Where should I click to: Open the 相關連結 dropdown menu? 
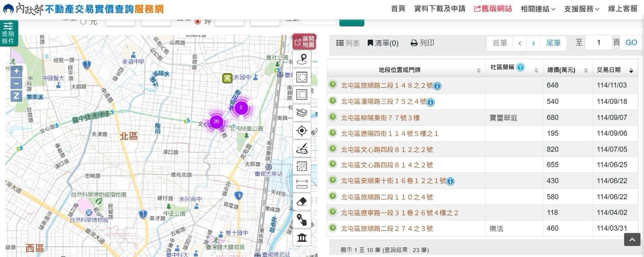[538, 9]
